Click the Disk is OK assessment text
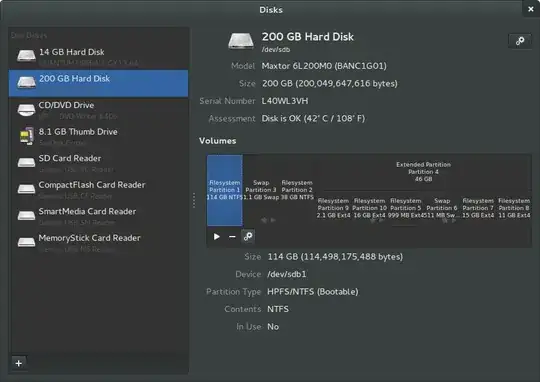Screen dimensions: 540x382 point(313,118)
